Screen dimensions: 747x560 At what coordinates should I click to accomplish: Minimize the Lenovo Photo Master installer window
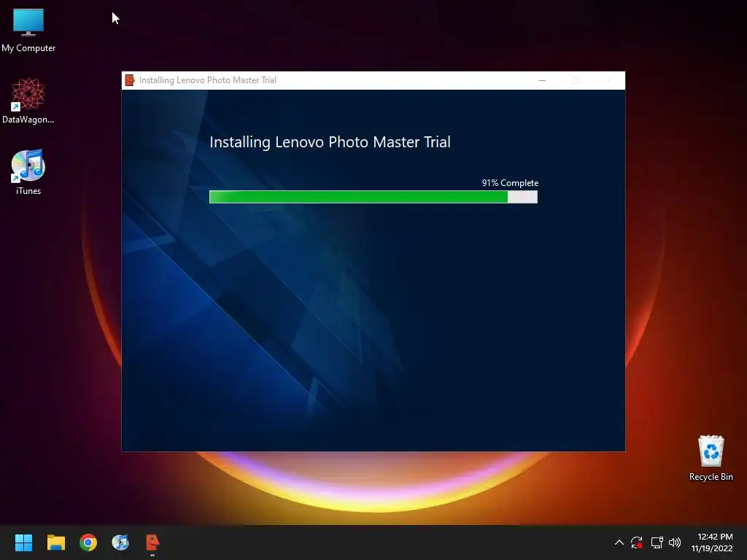(x=542, y=80)
